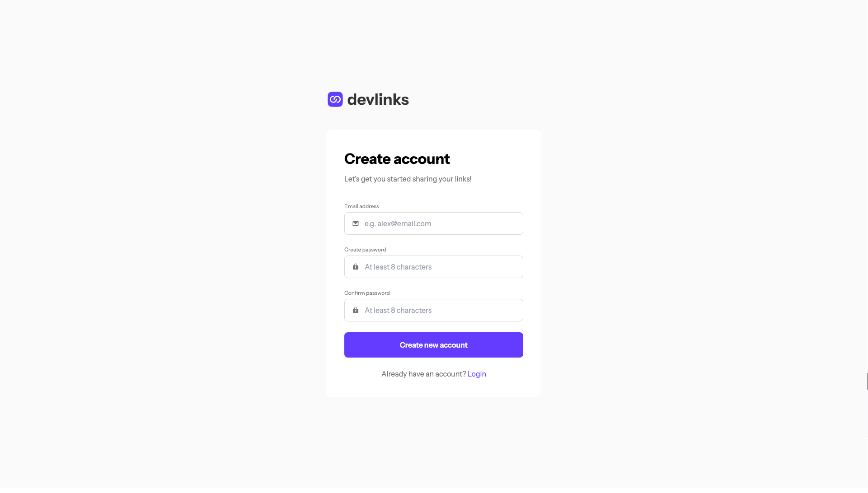Click the "Create account" heading

[x=397, y=159]
